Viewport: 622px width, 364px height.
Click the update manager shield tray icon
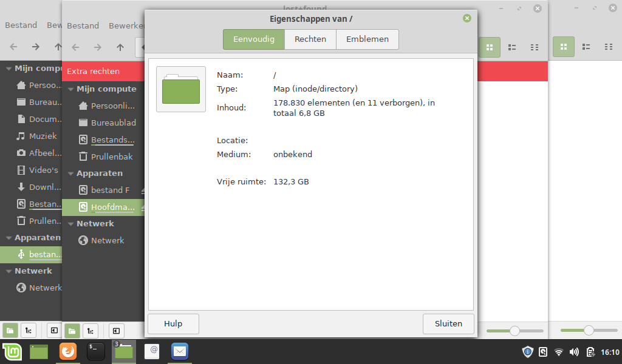[x=528, y=352]
